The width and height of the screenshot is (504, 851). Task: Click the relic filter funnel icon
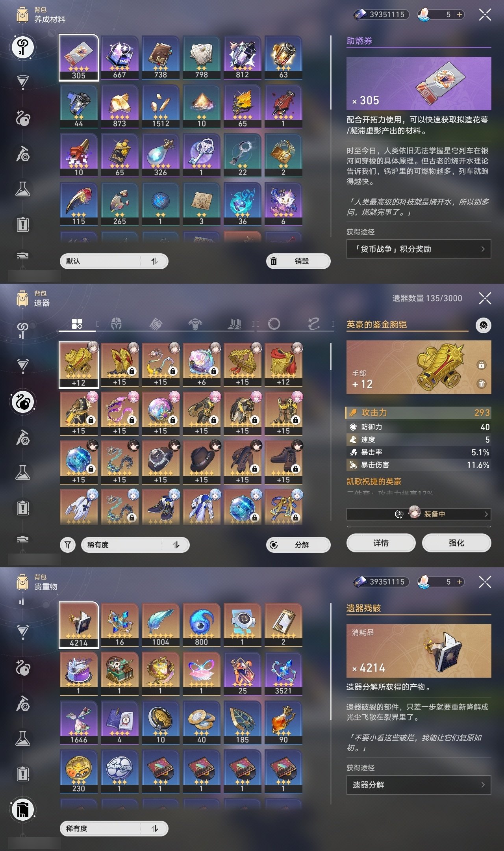(68, 545)
